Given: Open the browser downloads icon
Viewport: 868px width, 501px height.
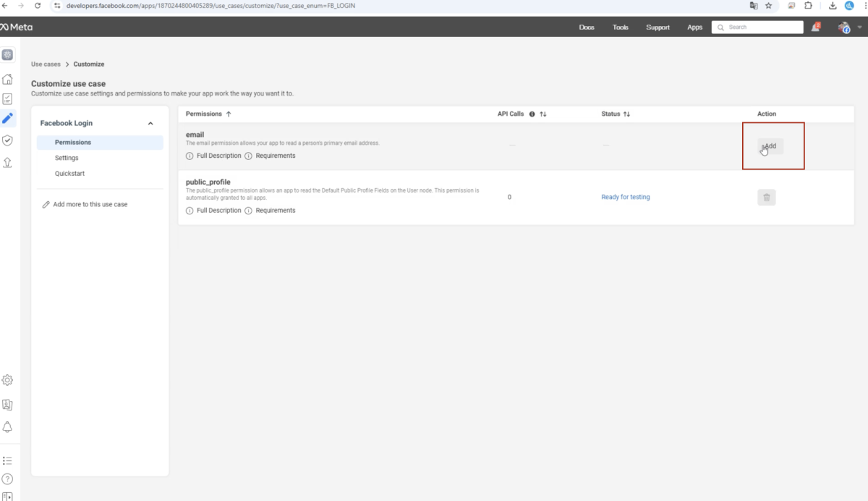Looking at the screenshot, I should coord(833,5).
